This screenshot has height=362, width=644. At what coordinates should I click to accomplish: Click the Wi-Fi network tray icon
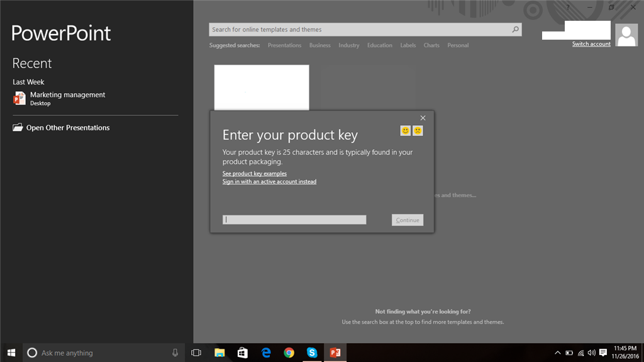point(580,353)
